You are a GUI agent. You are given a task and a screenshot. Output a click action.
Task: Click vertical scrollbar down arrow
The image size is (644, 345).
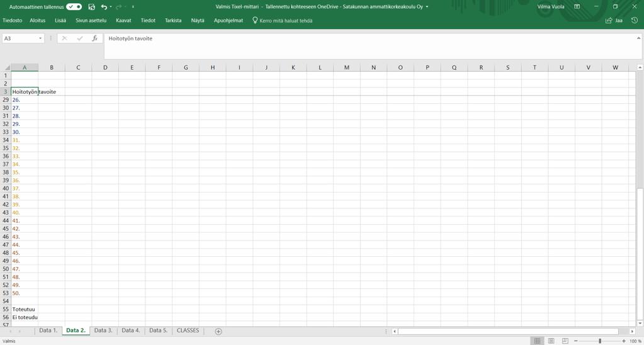tap(640, 324)
